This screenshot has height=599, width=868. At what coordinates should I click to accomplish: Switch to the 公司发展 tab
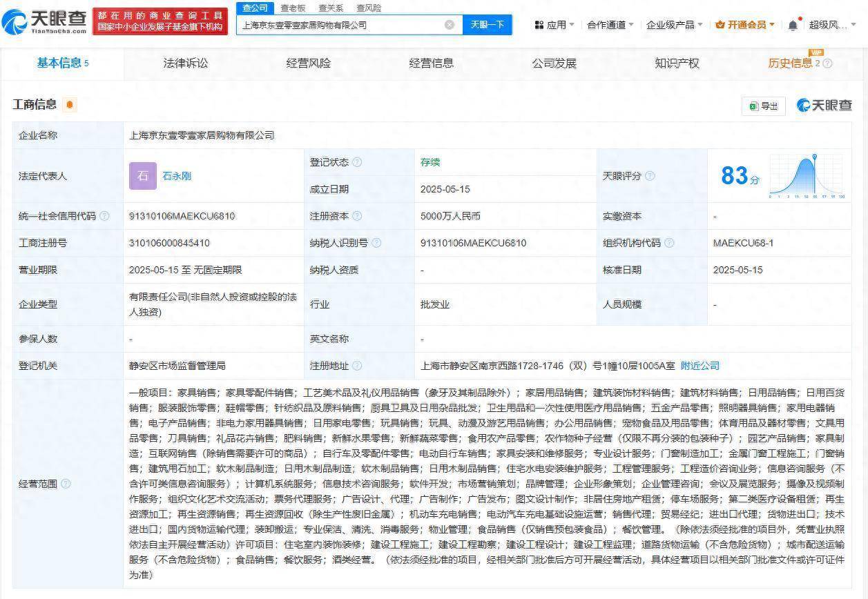click(554, 63)
